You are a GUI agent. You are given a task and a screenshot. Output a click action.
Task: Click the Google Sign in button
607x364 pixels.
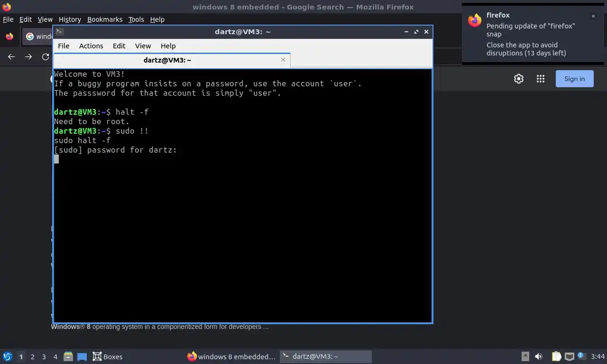tap(574, 79)
